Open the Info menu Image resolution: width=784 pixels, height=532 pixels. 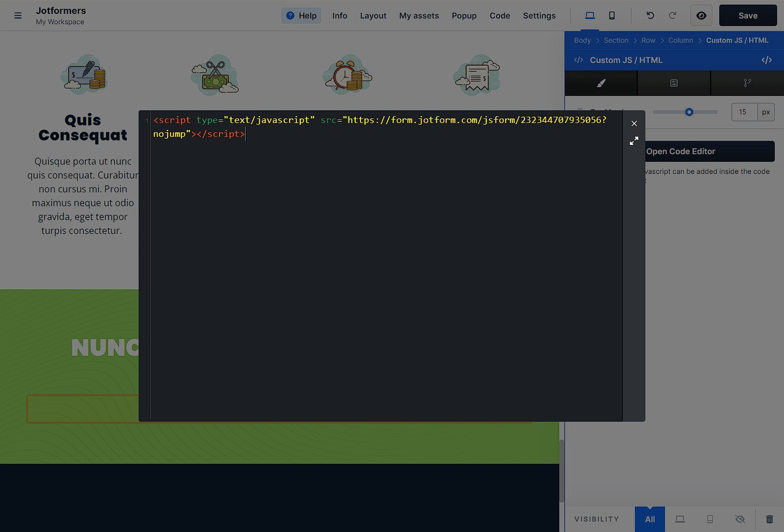pyautogui.click(x=340, y=16)
